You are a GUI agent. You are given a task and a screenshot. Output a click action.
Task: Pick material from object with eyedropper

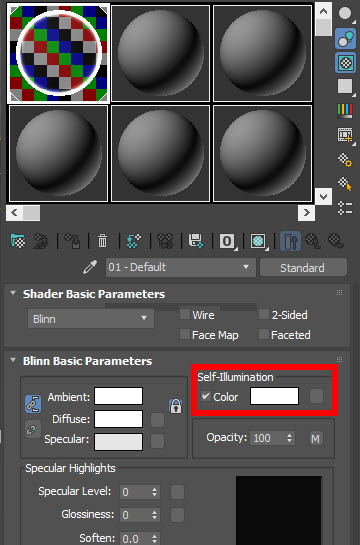pos(90,268)
